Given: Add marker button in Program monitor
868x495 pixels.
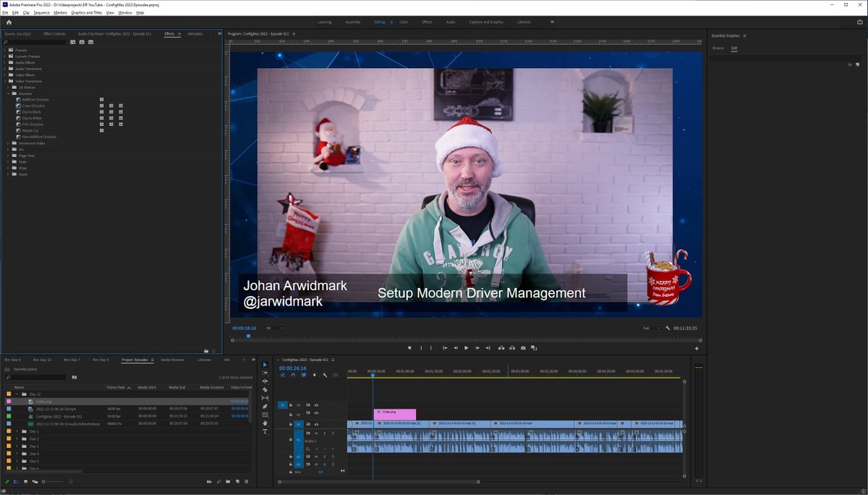Looking at the screenshot, I should pos(409,348).
